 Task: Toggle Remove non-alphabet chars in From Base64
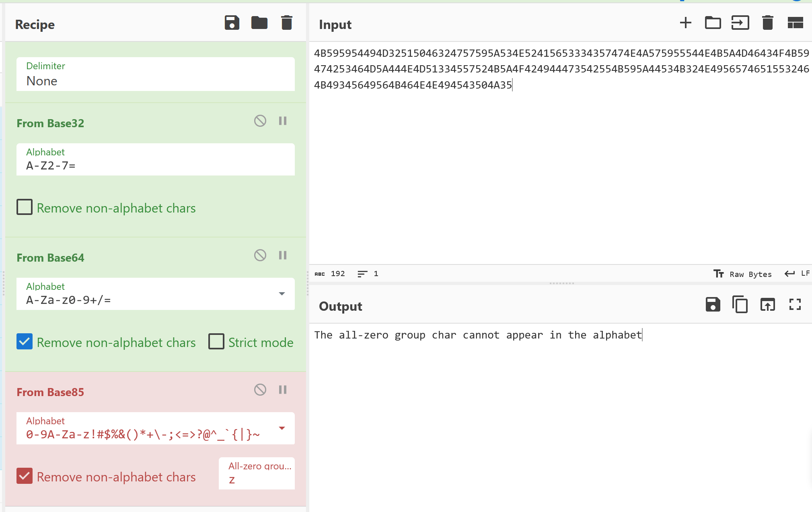tap(25, 342)
